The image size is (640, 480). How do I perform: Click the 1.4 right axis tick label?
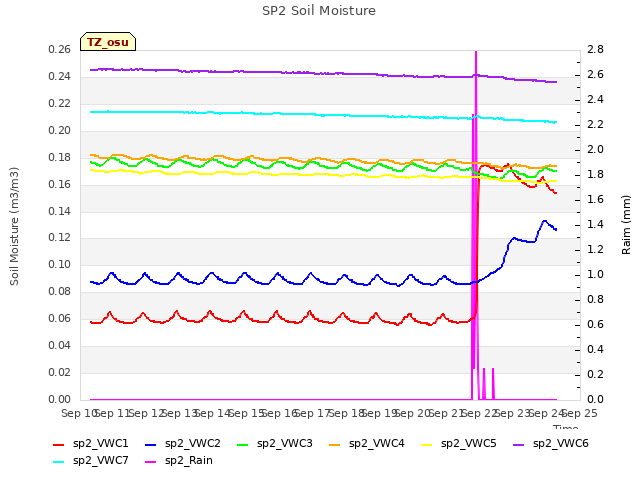(x=596, y=224)
